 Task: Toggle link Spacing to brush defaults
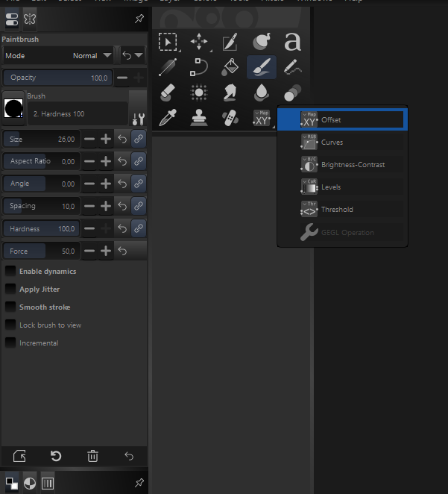[139, 206]
